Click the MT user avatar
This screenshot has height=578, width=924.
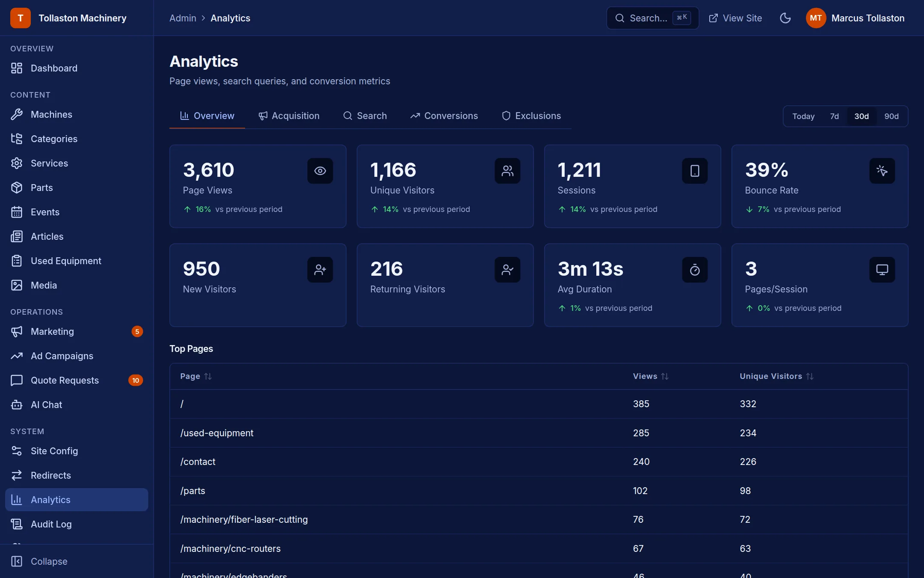tap(816, 18)
